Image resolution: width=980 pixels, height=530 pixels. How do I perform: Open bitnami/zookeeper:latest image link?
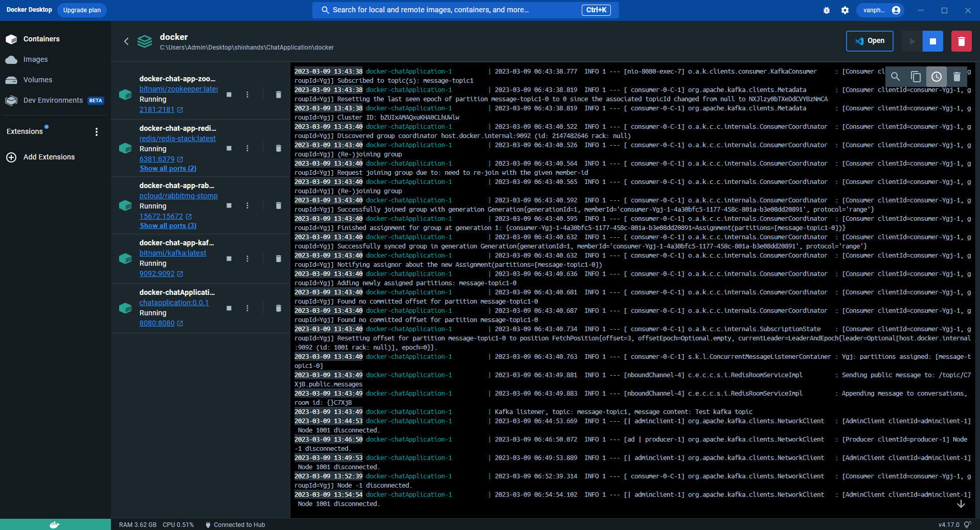point(178,89)
